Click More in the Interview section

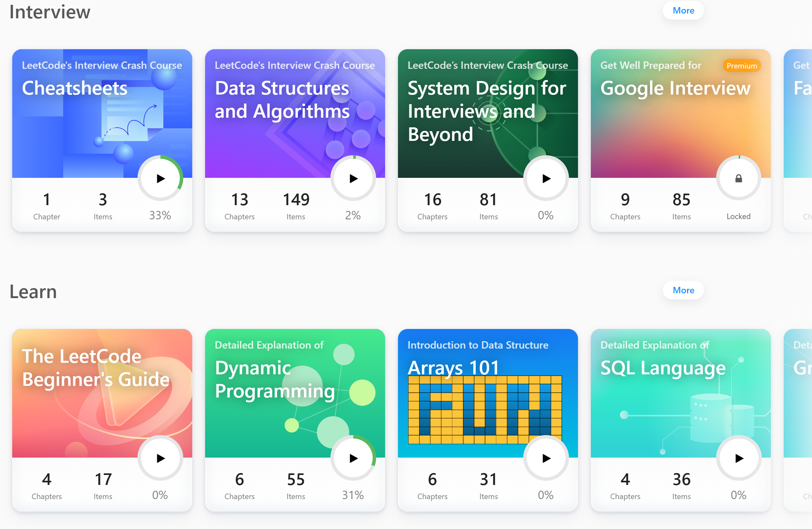[683, 11]
